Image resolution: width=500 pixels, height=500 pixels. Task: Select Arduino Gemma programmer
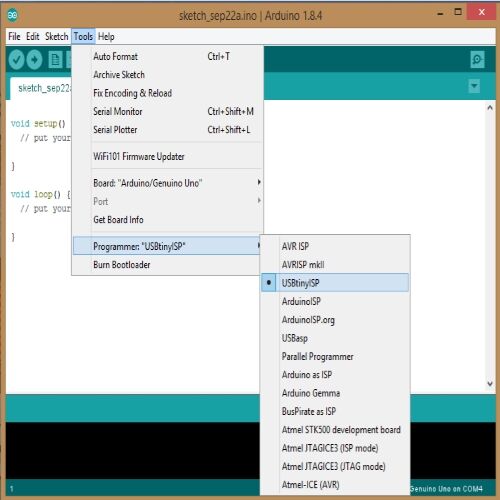pyautogui.click(x=335, y=393)
